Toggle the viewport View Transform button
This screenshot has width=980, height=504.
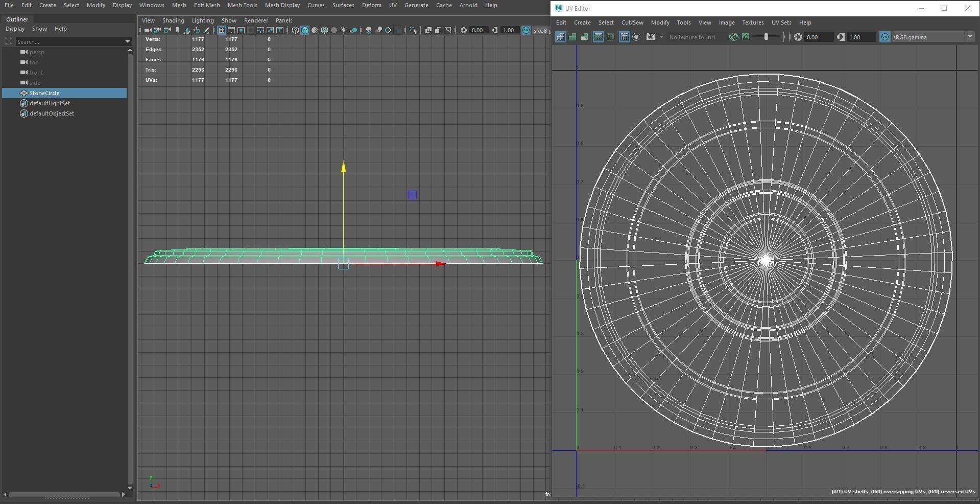coord(526,30)
